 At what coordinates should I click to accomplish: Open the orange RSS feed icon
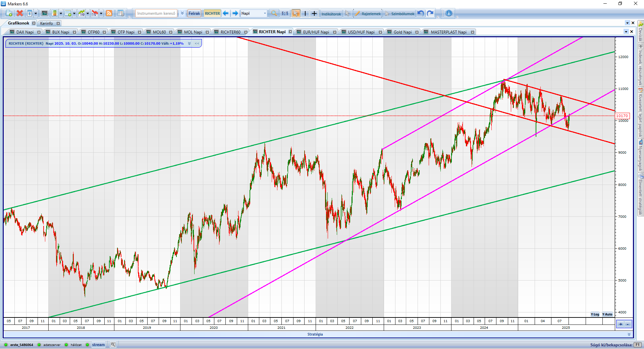(x=109, y=13)
